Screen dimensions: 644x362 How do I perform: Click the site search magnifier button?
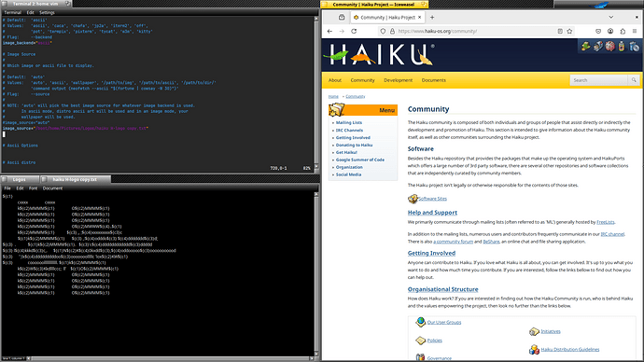click(x=634, y=80)
